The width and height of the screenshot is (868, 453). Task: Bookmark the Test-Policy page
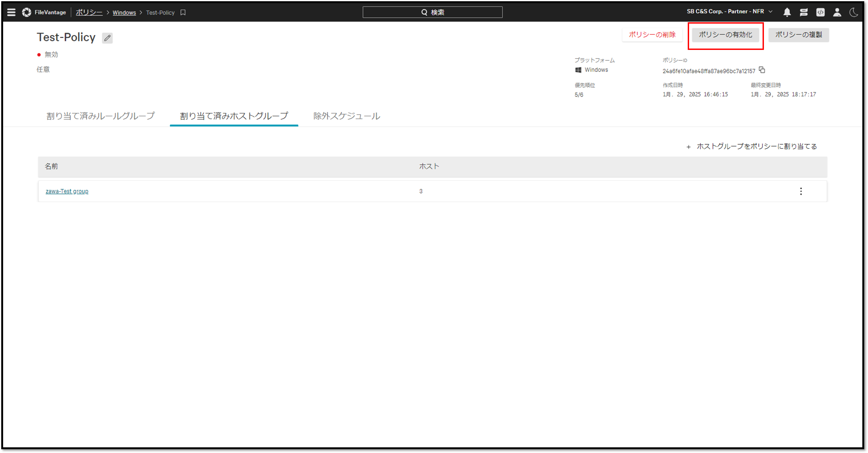(183, 12)
